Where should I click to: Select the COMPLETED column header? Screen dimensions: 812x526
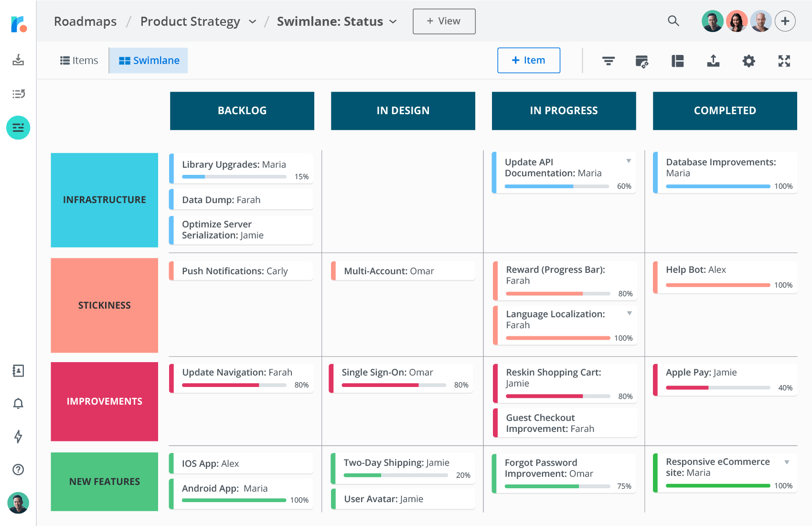coord(725,111)
